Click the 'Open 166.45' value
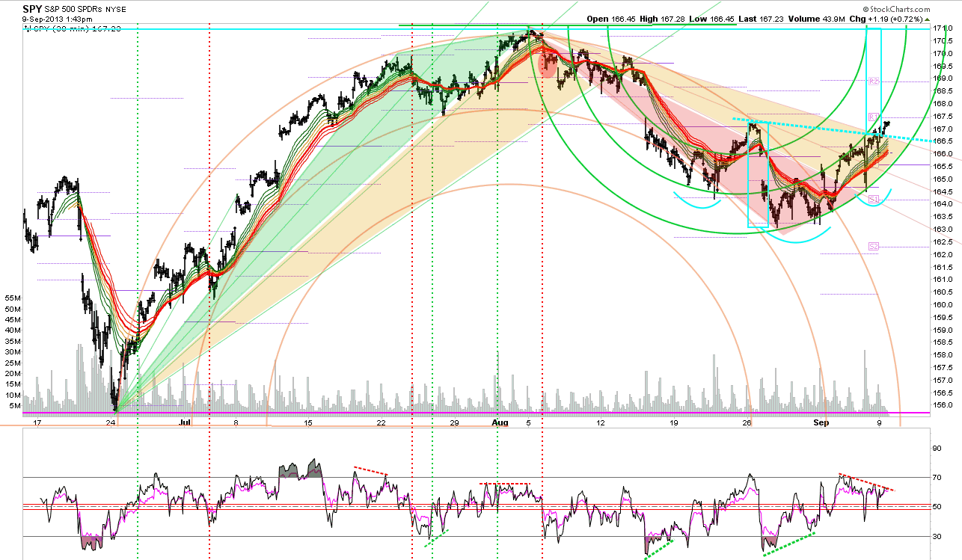 (x=612, y=19)
